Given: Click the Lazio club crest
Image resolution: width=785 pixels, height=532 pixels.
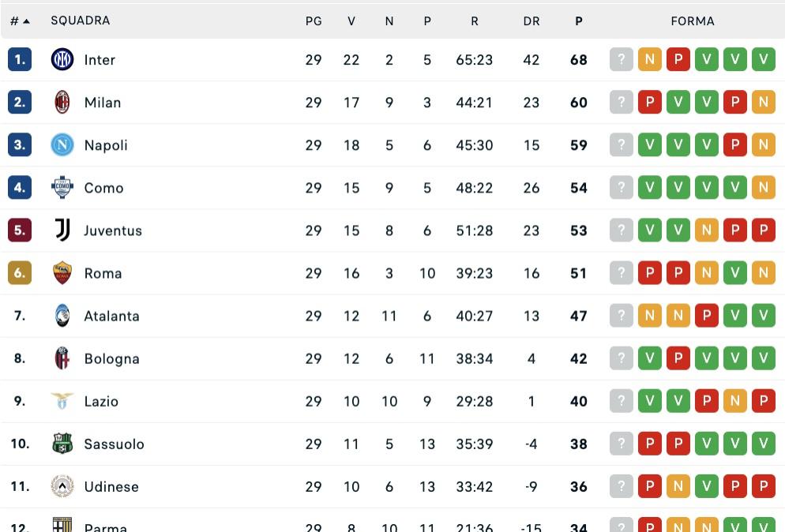Looking at the screenshot, I should 62,401.
